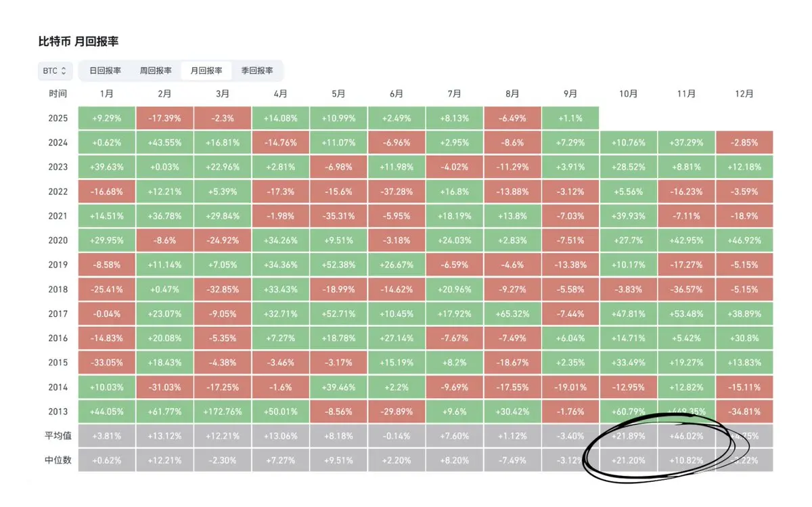Click the 2013 March +172.76% cell

223,412
